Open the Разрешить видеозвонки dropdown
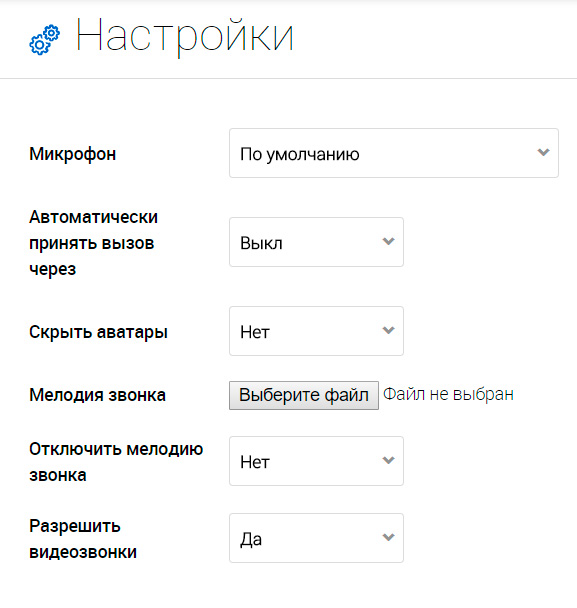The height and width of the screenshot is (608, 577). pyautogui.click(x=316, y=538)
